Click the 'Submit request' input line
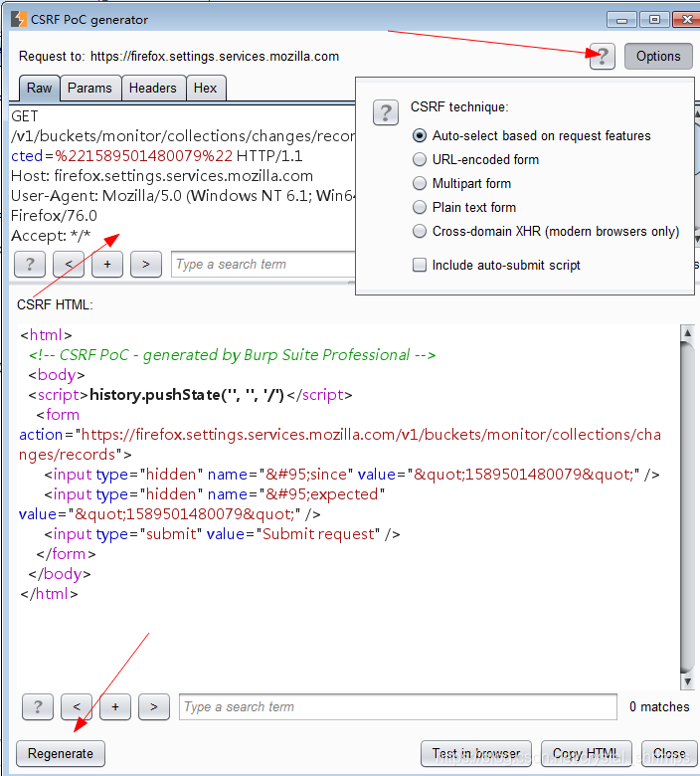700x776 pixels. pyautogui.click(x=222, y=534)
